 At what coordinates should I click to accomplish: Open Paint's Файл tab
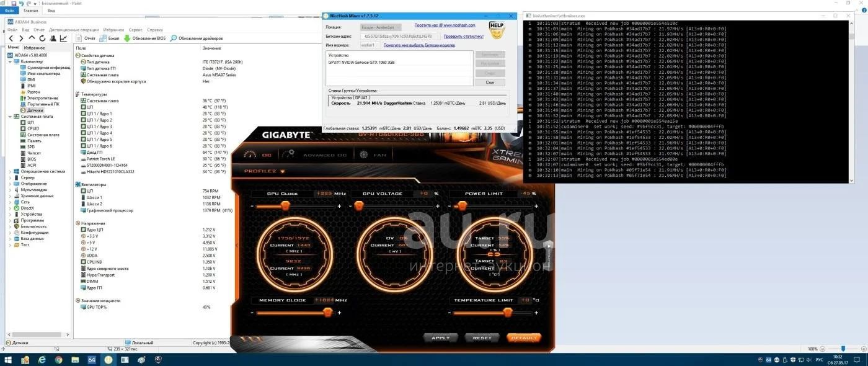pos(9,11)
